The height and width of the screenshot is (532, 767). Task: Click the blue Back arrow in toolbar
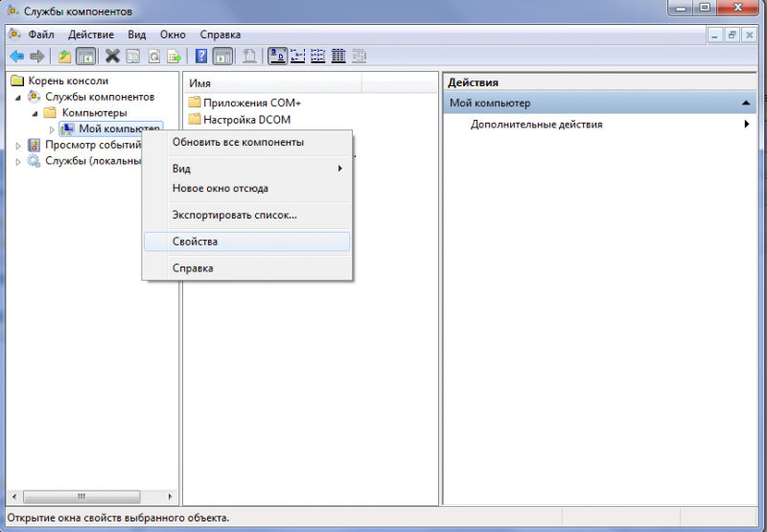point(16,57)
